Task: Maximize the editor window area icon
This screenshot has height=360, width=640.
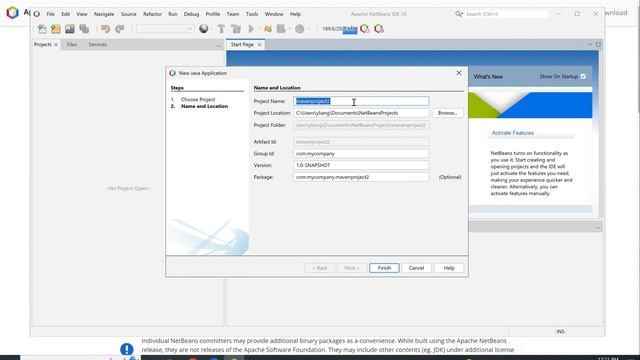Action: pos(598,44)
